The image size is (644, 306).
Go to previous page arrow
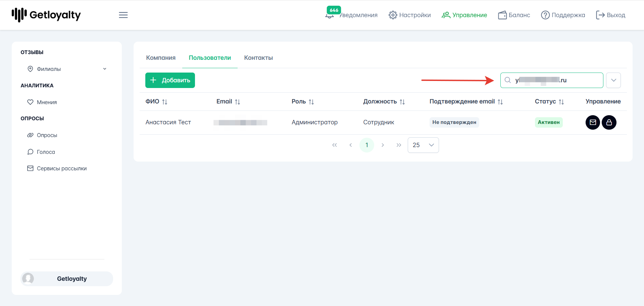[x=351, y=145]
